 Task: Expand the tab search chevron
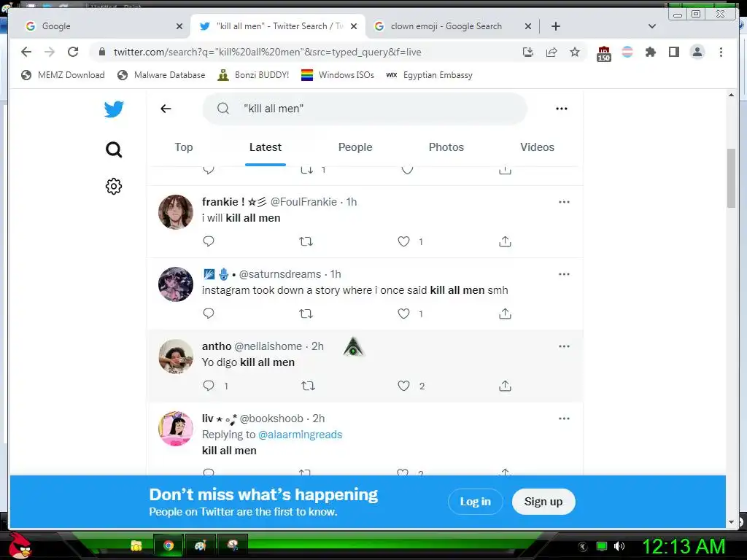(x=652, y=26)
